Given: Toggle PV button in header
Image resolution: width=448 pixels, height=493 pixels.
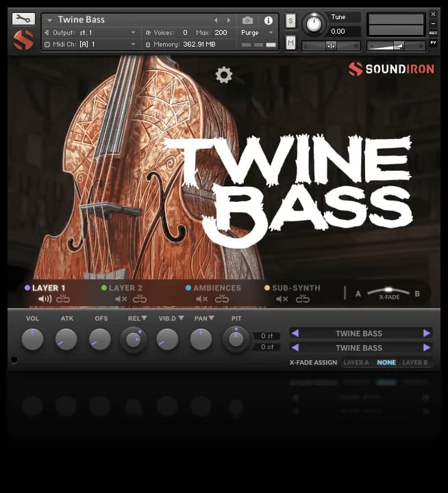Looking at the screenshot, I should (x=433, y=42).
